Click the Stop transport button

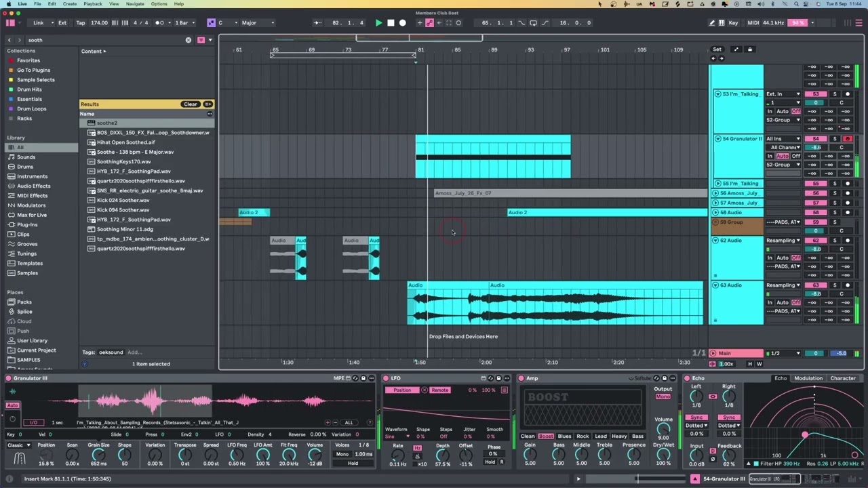(x=391, y=23)
